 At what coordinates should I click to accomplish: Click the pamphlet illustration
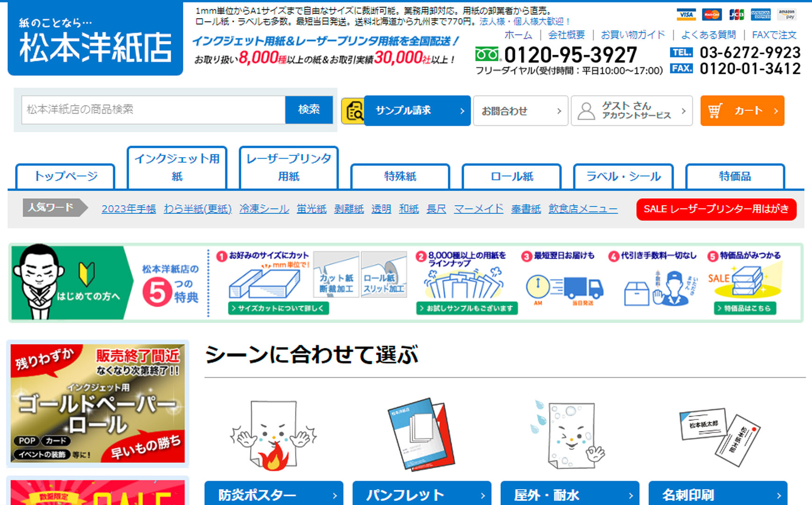pos(421,434)
